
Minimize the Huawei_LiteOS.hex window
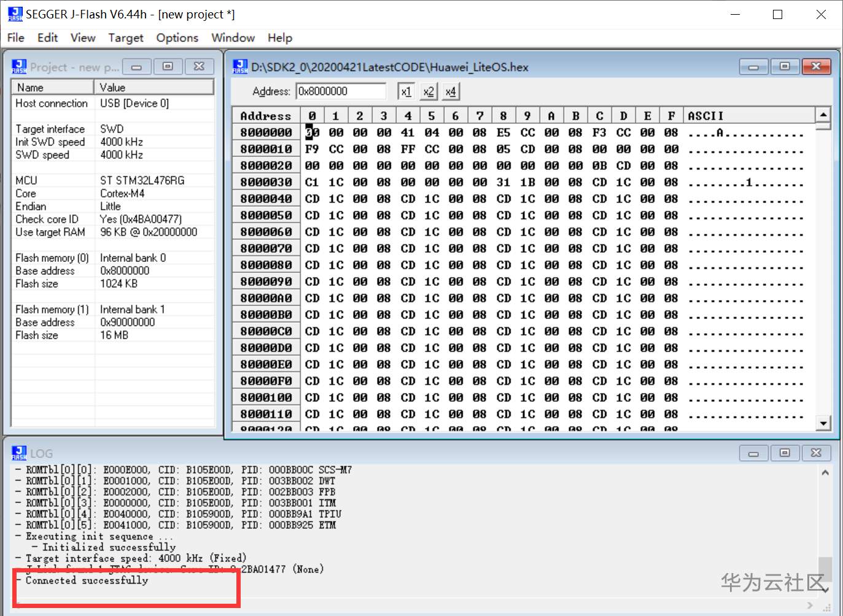(x=753, y=66)
